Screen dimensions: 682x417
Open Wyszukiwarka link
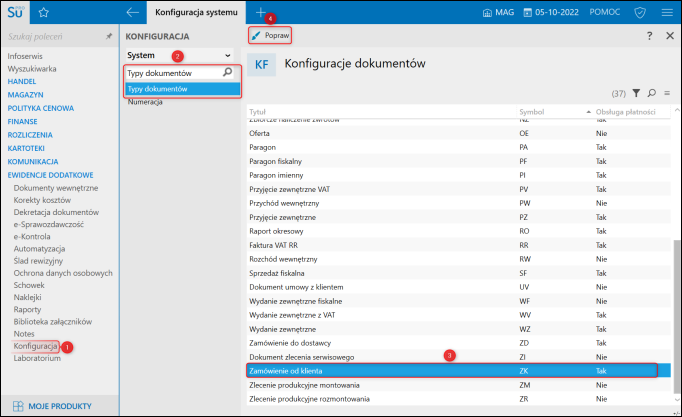tap(32, 69)
